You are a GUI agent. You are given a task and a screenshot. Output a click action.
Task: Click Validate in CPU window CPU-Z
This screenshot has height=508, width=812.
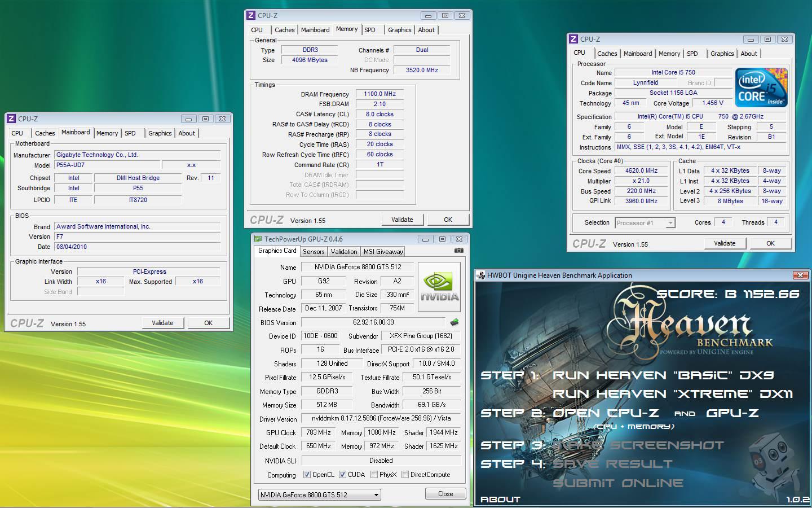[725, 243]
